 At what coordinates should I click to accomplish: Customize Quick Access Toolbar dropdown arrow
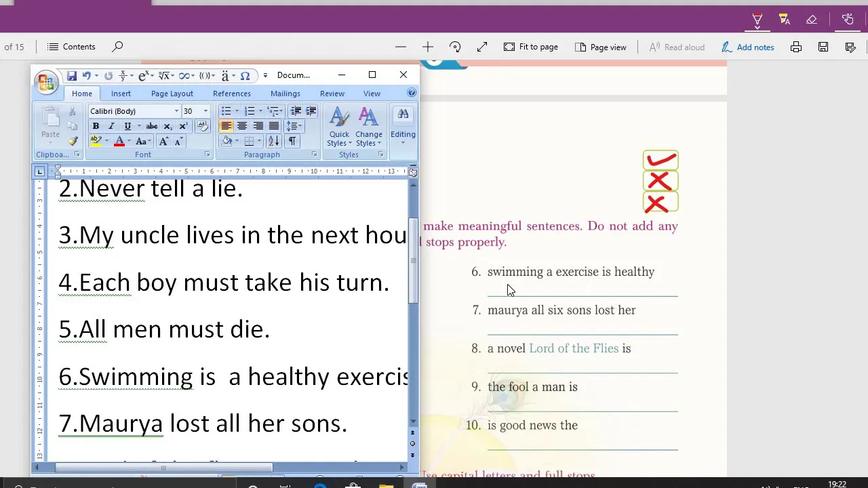265,75
